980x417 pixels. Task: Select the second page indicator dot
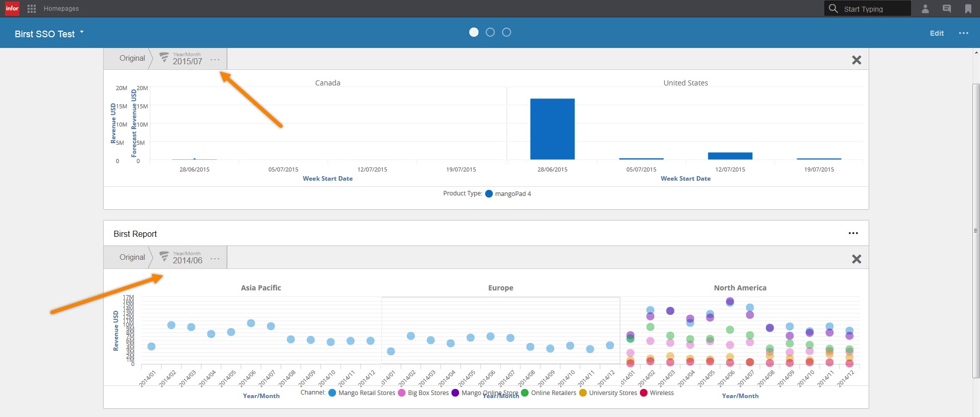(490, 32)
